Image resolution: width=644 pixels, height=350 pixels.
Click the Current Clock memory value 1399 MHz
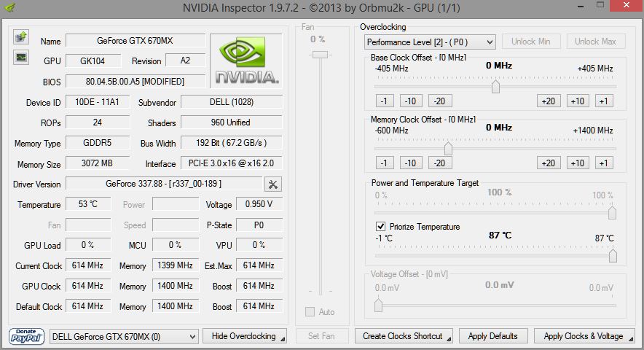(x=176, y=265)
